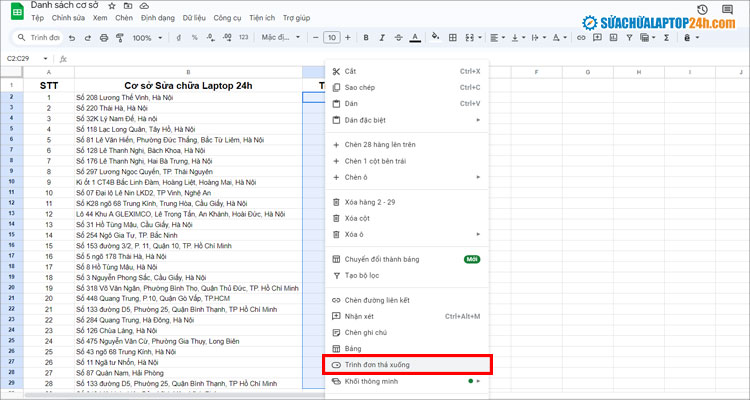Toggle italic formatting
Viewport: 750px width, 400px height.
pyautogui.click(x=383, y=38)
